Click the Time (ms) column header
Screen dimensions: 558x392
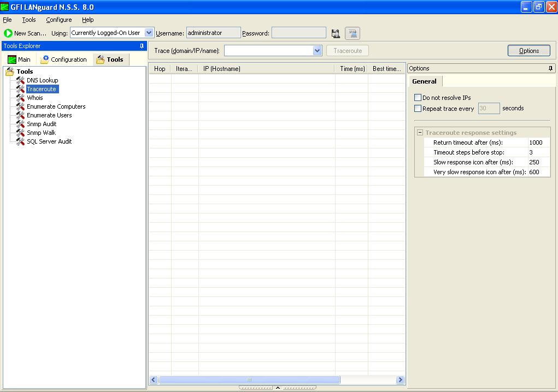[351, 69]
